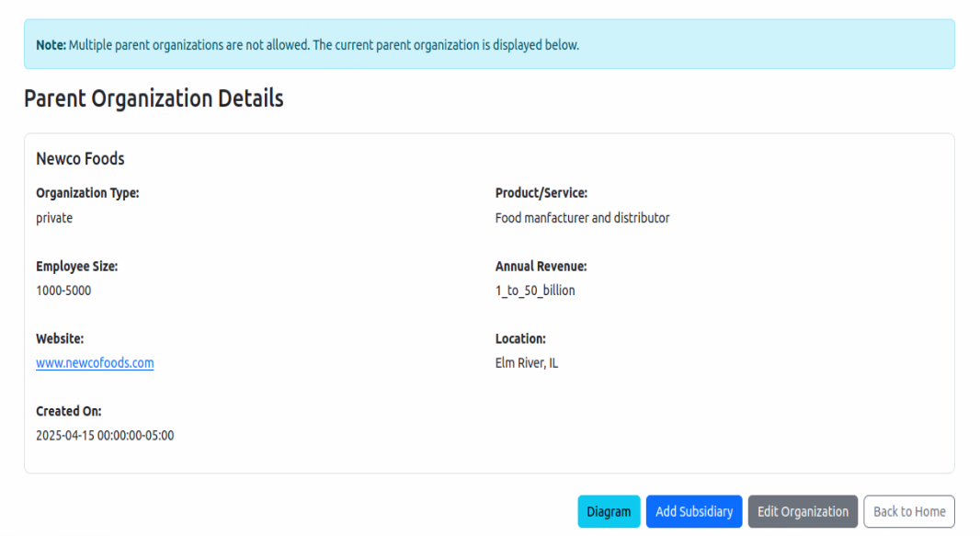
Task: Click the 'Food manfacturer and distributor' text
Action: (x=582, y=218)
